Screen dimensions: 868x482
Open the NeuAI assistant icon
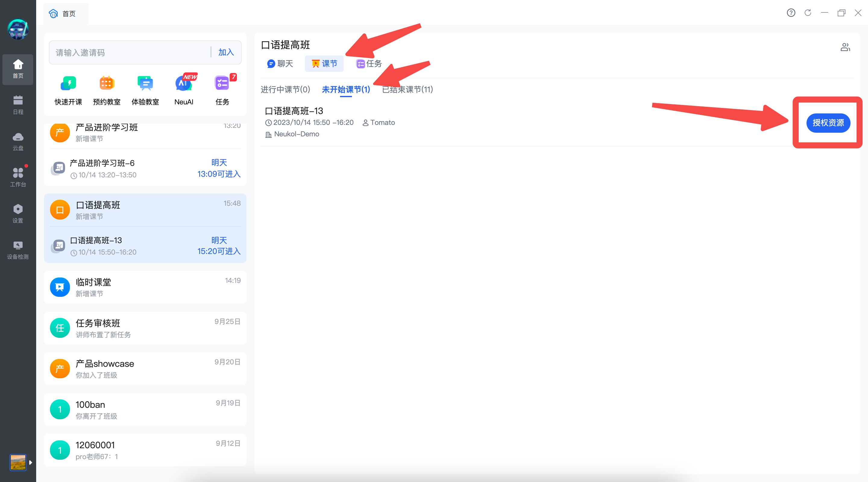coord(184,83)
